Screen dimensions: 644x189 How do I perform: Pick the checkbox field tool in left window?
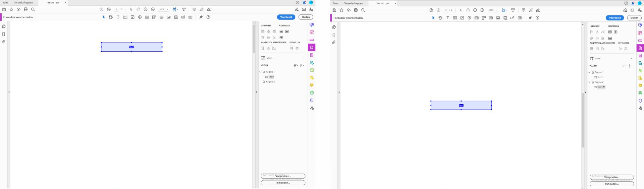click(x=132, y=17)
